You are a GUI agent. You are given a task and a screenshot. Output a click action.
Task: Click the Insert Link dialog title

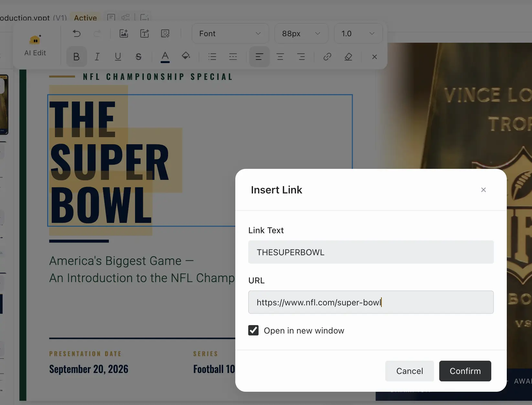coord(277,190)
